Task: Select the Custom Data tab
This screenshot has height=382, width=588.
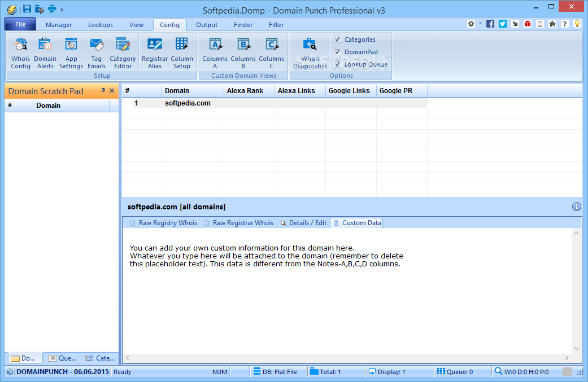Action: pyautogui.click(x=356, y=223)
